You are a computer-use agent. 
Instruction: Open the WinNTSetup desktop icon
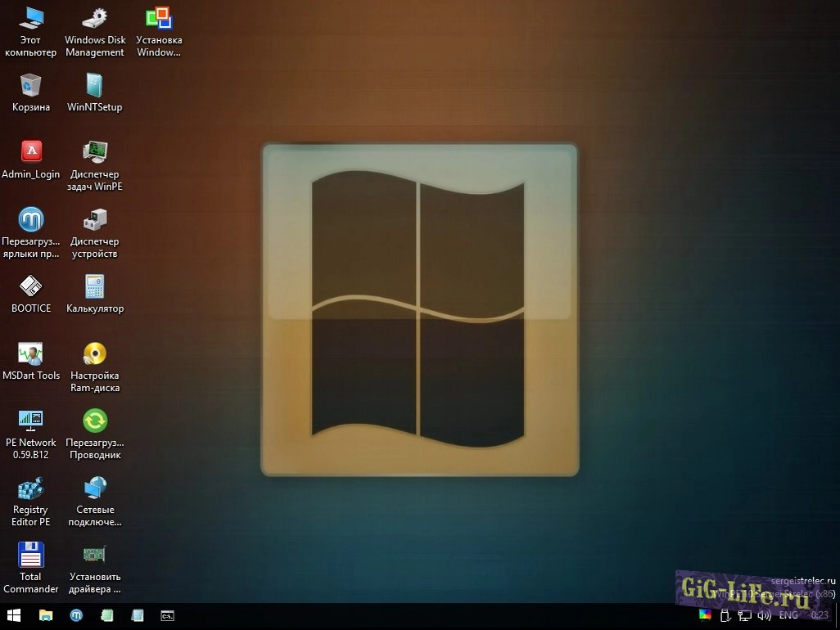95,85
